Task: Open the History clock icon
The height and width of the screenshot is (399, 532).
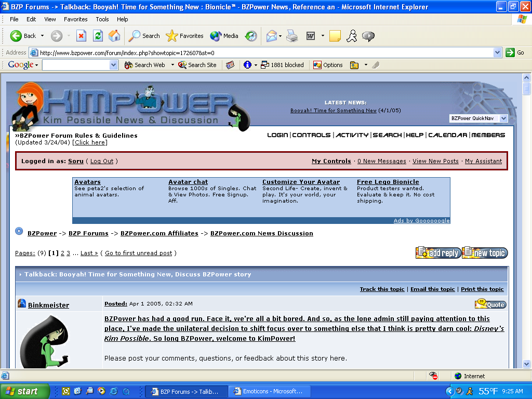Action: coord(251,36)
